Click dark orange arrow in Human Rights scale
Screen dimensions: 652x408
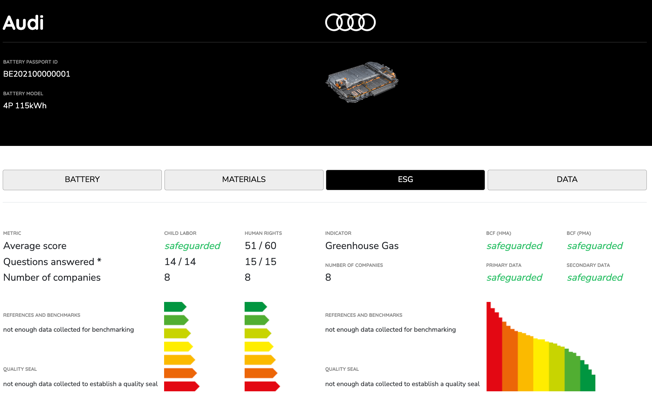[260, 373]
